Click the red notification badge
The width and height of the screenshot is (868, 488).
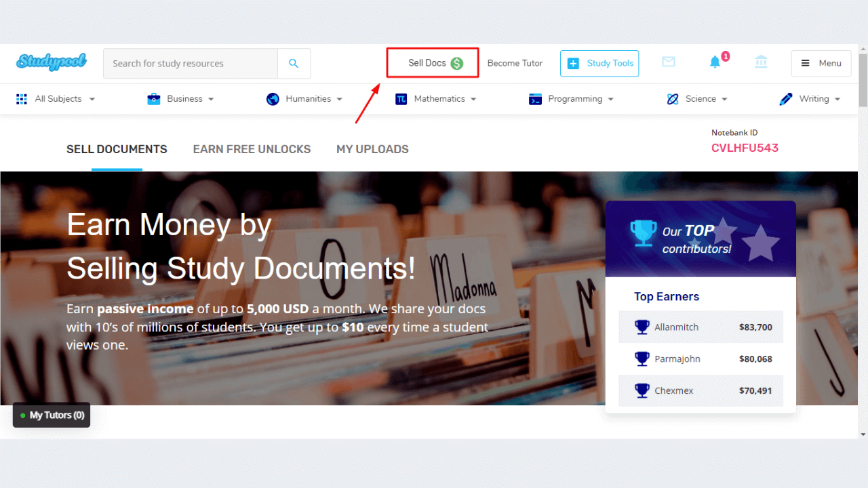[x=726, y=56]
